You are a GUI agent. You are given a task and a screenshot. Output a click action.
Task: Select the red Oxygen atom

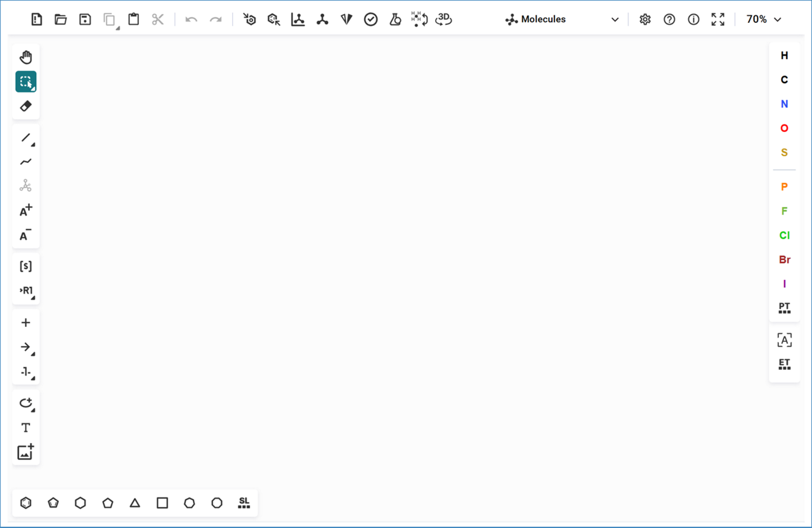point(784,128)
